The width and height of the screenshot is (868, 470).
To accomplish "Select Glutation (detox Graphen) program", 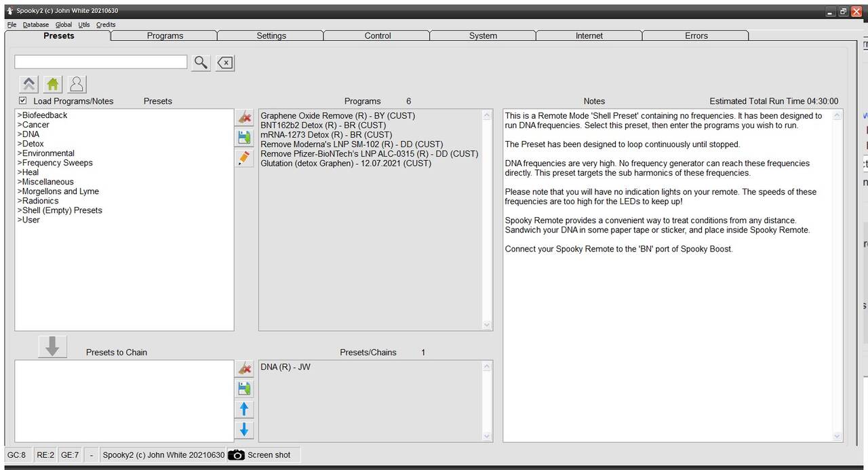I will point(346,163).
